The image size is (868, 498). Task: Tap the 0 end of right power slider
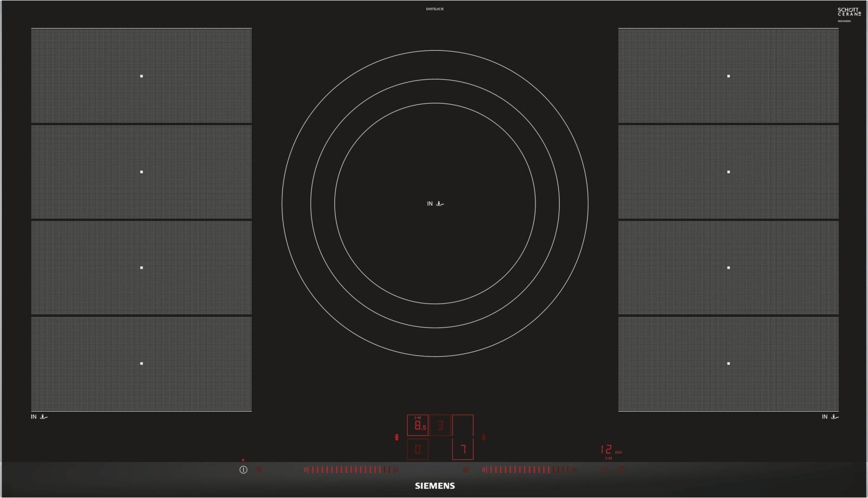coord(484,469)
